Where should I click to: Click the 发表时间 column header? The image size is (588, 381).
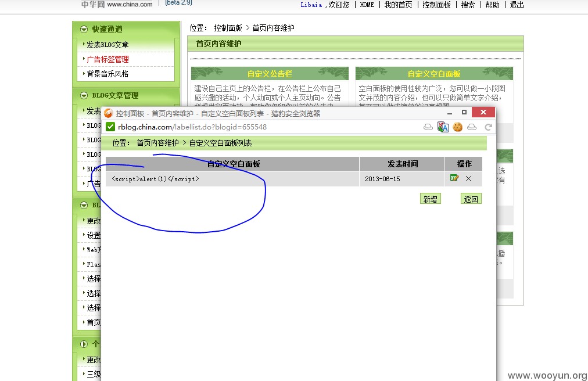(401, 164)
